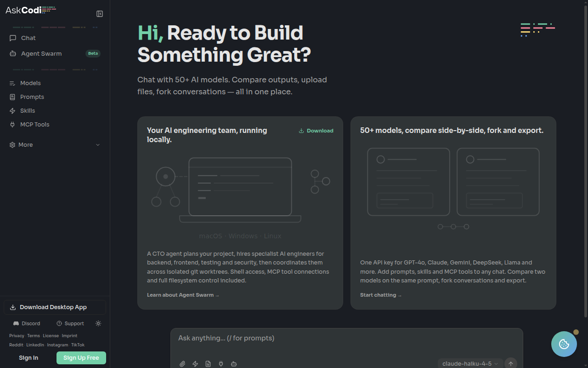Focus the Ask anything prompt field
This screenshot has width=588, height=368.
click(346, 338)
